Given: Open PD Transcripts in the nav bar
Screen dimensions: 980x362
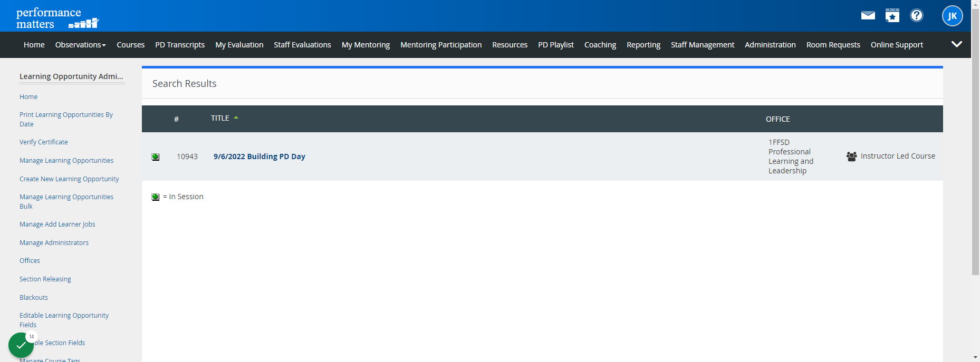Looking at the screenshot, I should 180,45.
